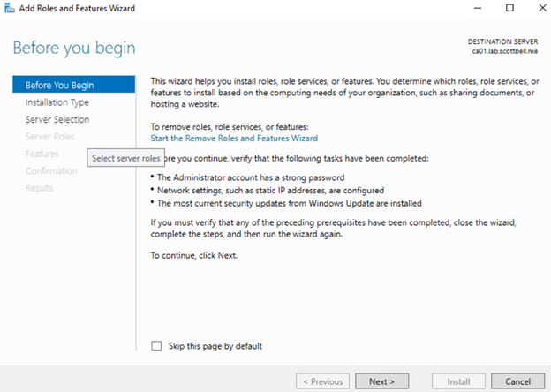Image resolution: width=551 pixels, height=392 pixels.
Task: Click the Previous button
Action: pyautogui.click(x=323, y=381)
